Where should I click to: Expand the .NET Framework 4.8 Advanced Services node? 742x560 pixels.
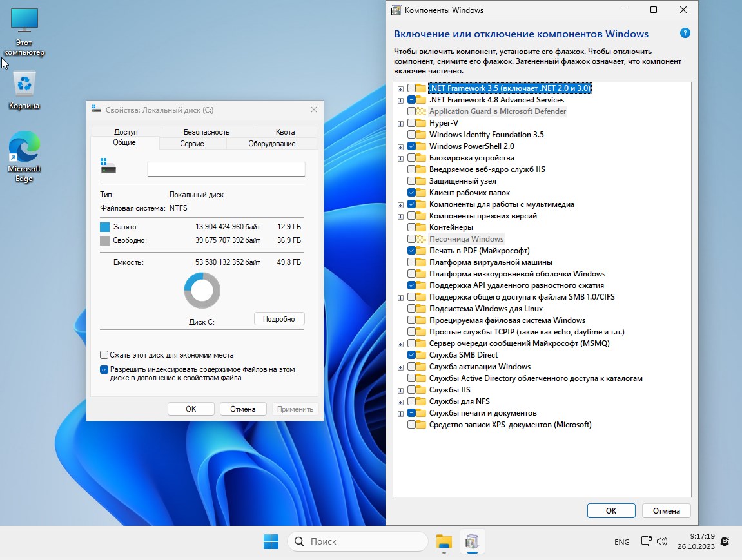[400, 100]
